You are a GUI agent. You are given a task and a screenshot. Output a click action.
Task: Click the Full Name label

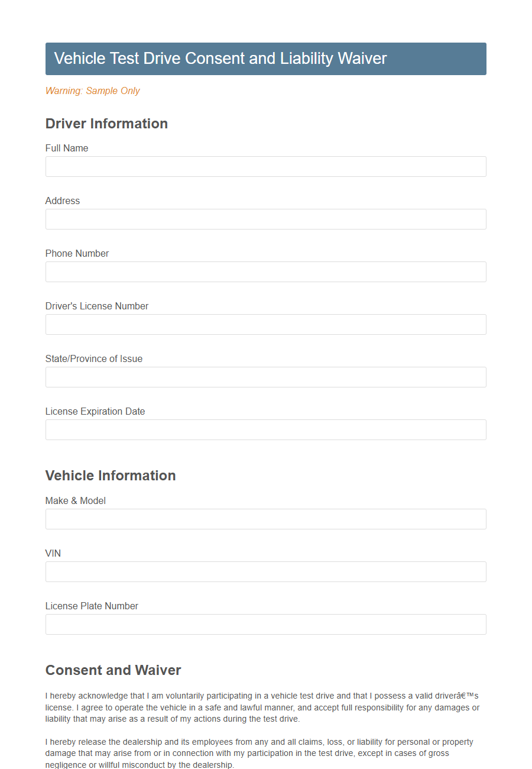click(66, 148)
